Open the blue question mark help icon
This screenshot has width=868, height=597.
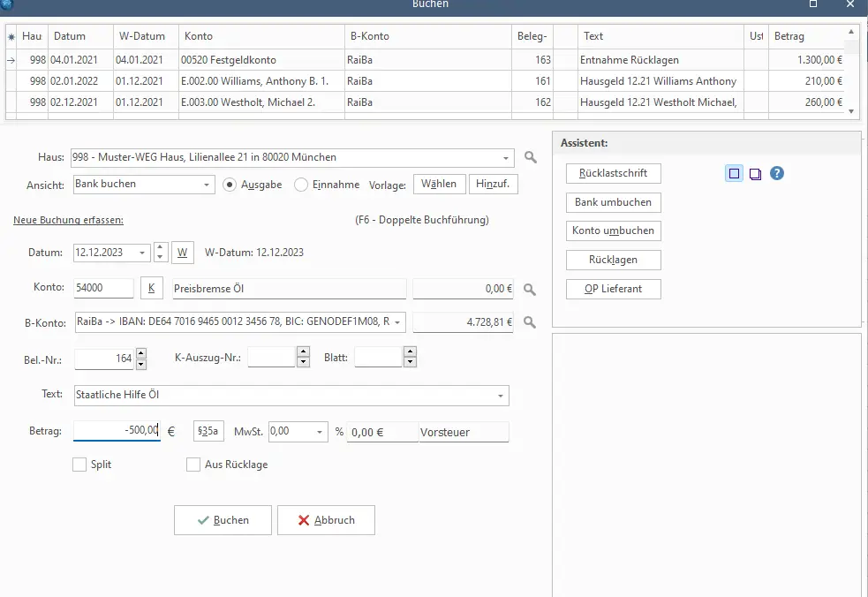[x=777, y=173]
